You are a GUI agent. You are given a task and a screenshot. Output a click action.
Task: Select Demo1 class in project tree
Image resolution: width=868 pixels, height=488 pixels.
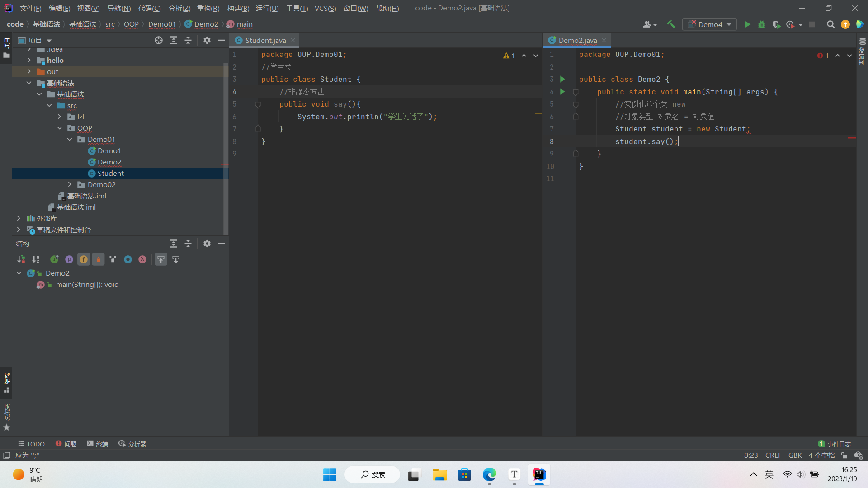point(109,150)
